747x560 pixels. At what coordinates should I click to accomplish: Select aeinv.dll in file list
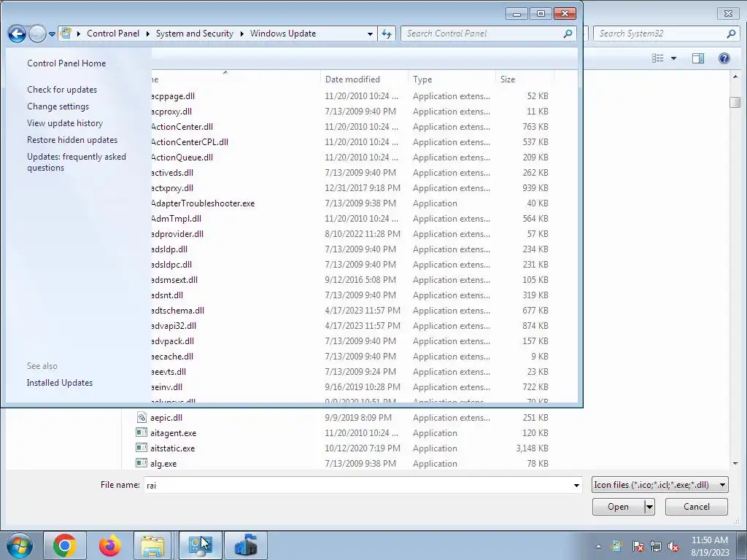pyautogui.click(x=166, y=386)
